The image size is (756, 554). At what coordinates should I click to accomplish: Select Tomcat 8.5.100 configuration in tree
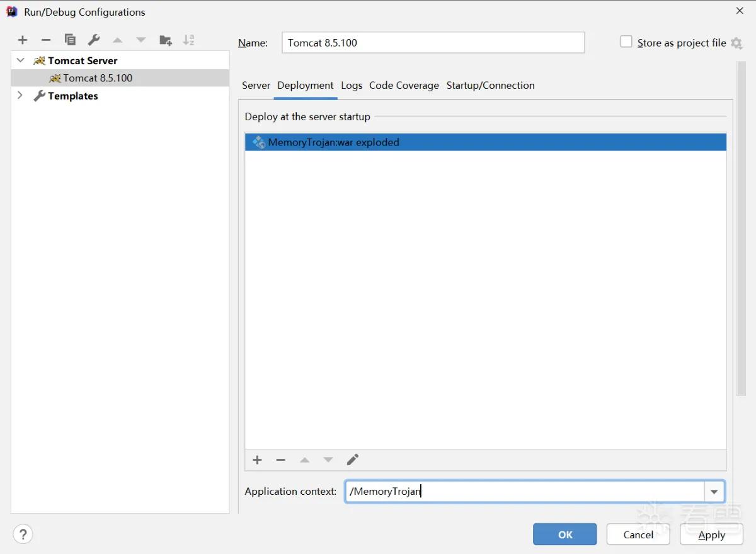120,78
